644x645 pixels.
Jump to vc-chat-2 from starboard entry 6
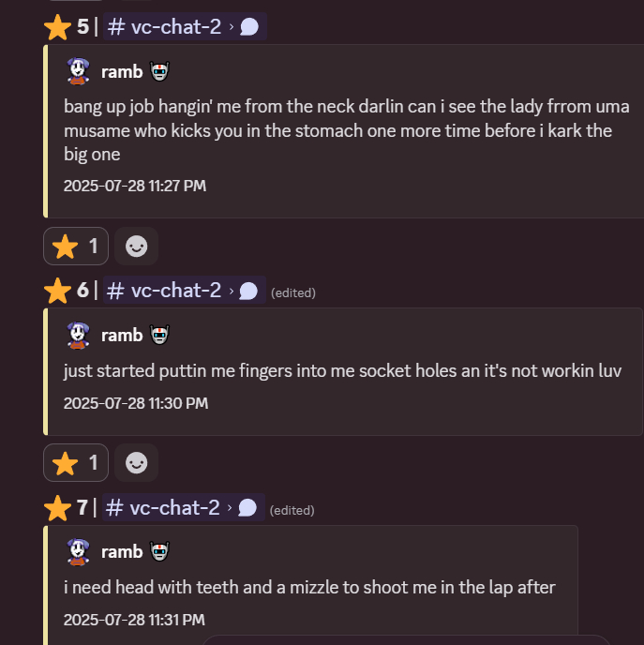(x=165, y=291)
